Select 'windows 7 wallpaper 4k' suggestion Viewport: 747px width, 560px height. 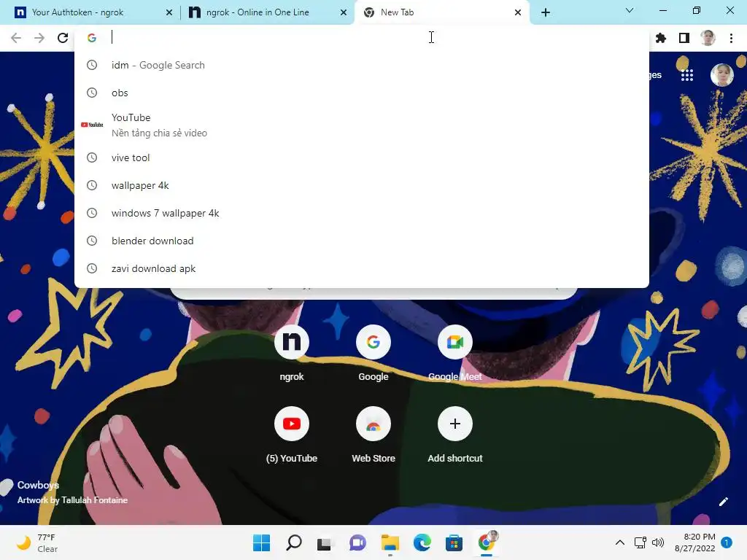click(x=362, y=213)
